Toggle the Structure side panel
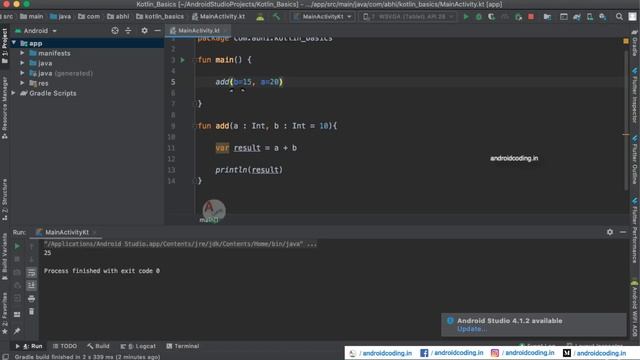This screenshot has width=640, height=360. [4, 200]
